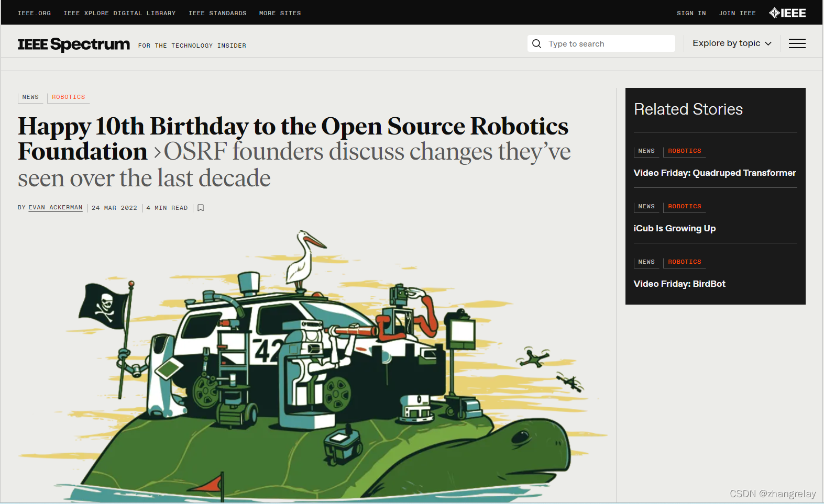
Task: Click the 4 MIN READ label
Action: (167, 208)
